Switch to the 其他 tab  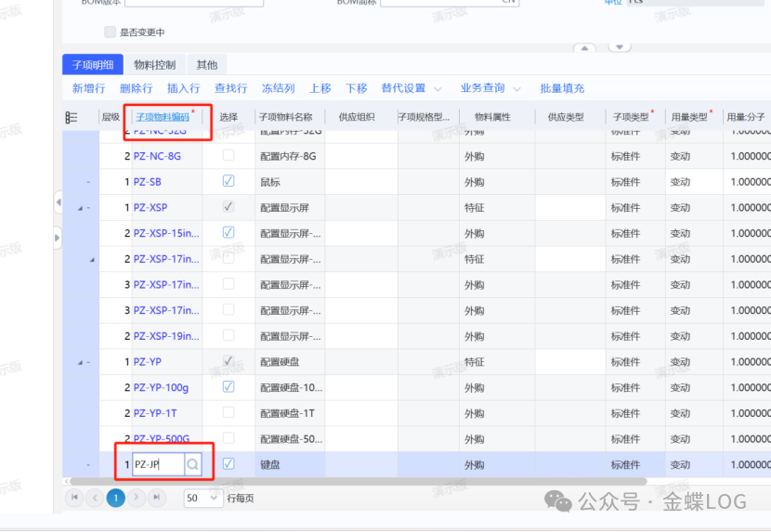[206, 65]
